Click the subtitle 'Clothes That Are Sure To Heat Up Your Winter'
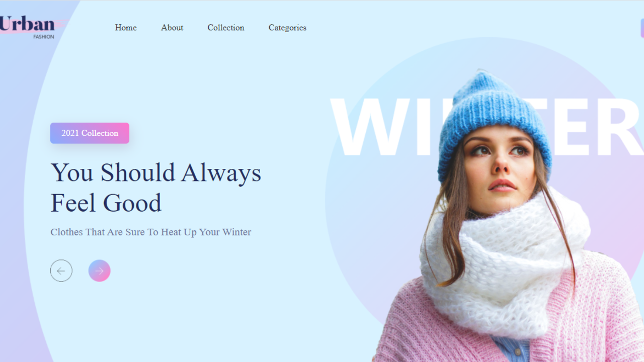The width and height of the screenshot is (644, 362). pos(151,232)
